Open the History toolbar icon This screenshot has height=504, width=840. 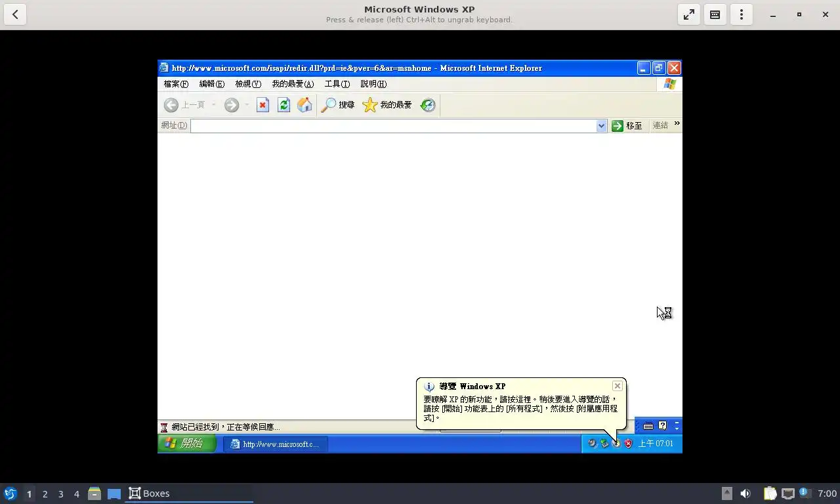pyautogui.click(x=428, y=105)
